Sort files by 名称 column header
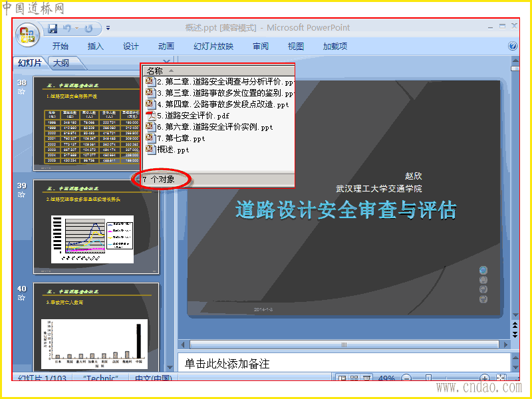532x399 pixels. click(219, 70)
